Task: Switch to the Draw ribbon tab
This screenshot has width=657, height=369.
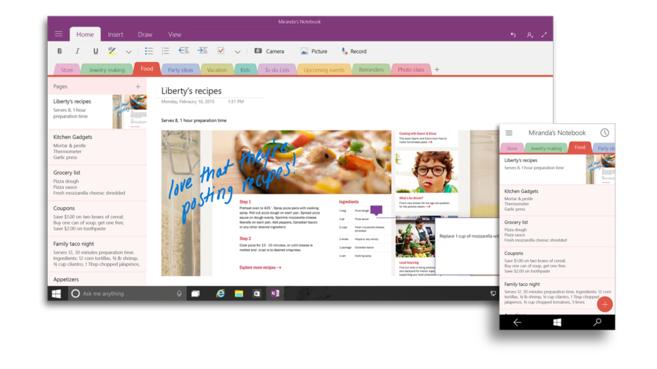Action: point(145,34)
